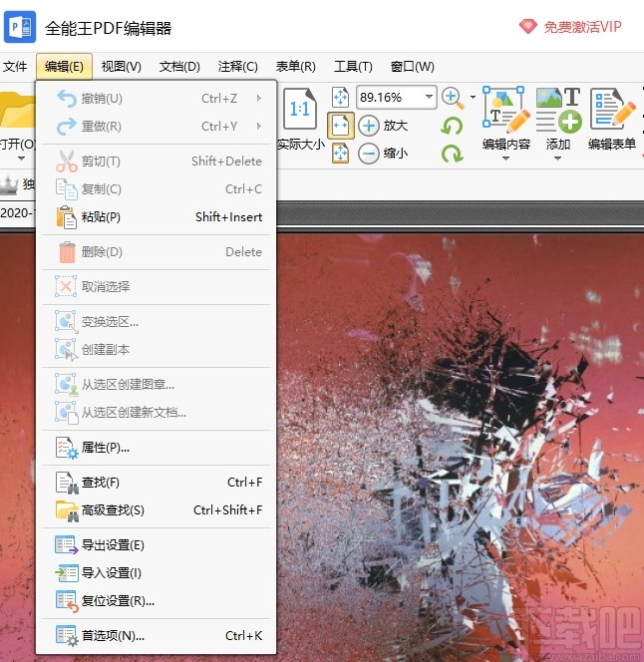The width and height of the screenshot is (644, 662).
Task: Open the 免费激活VIP link
Action: [x=582, y=27]
